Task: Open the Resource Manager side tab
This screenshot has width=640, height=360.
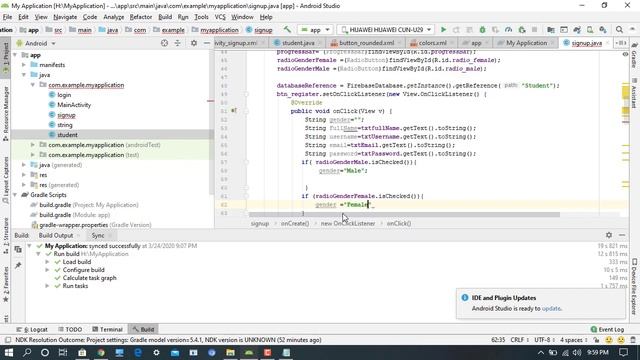Action: pos(5,113)
